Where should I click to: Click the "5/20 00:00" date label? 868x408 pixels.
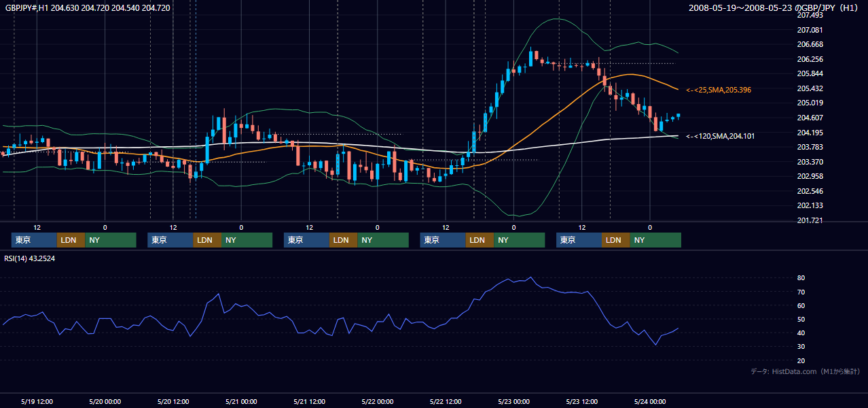click(105, 401)
